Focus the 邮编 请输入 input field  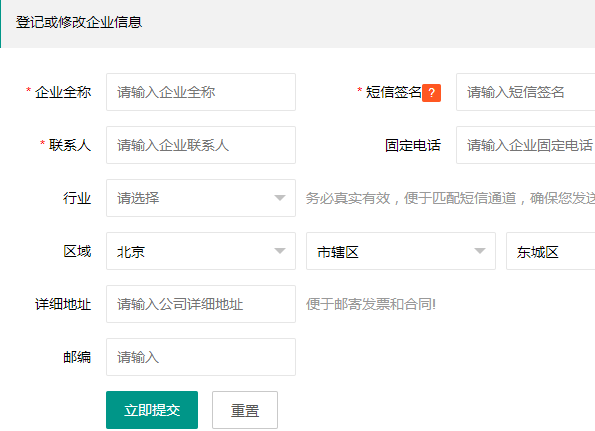pyautogui.click(x=201, y=357)
